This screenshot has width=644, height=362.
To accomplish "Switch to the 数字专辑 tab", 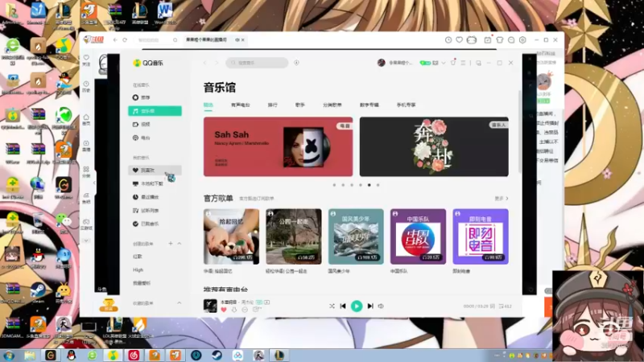I will pyautogui.click(x=369, y=105).
